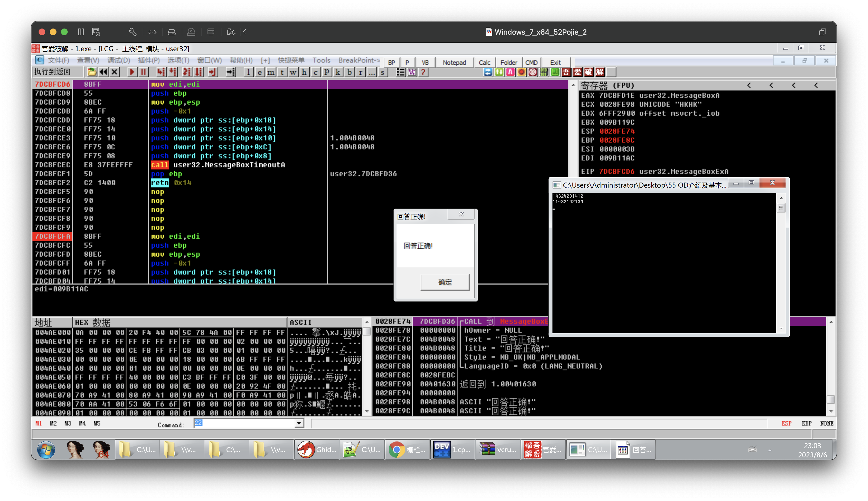The width and height of the screenshot is (868, 501).
Task: Toggle memory dump tab M2
Action: point(53,423)
